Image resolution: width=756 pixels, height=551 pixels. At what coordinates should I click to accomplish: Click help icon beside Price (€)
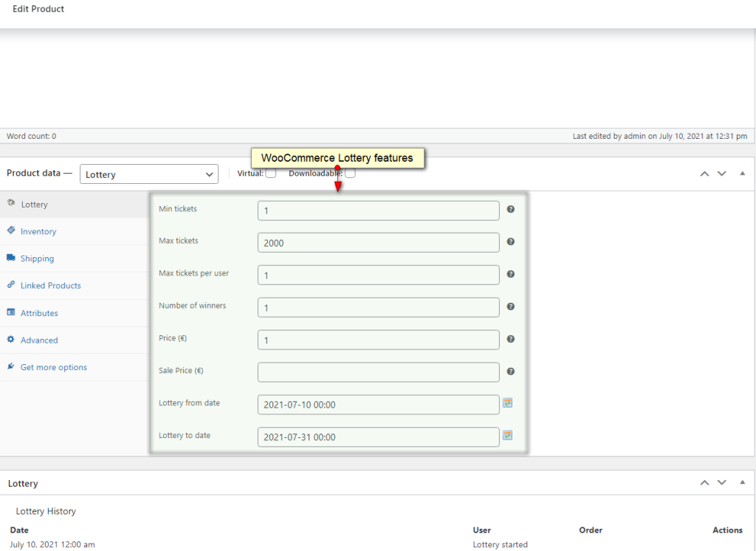(511, 339)
